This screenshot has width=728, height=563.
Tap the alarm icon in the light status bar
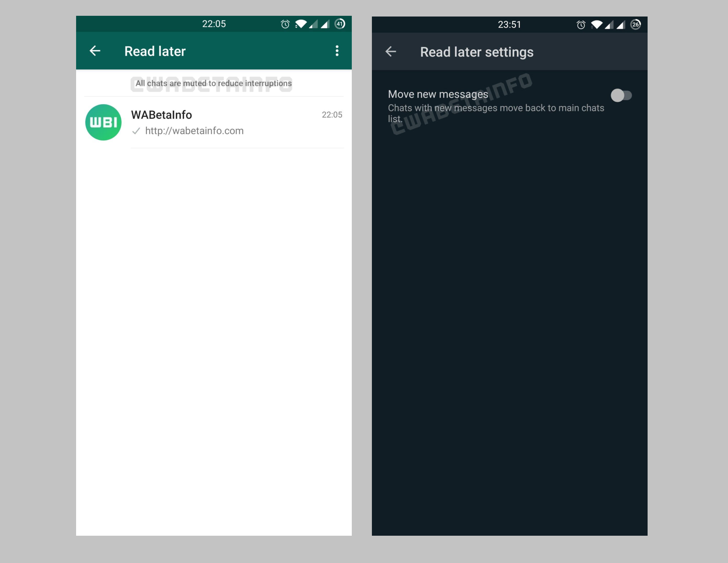(x=285, y=24)
